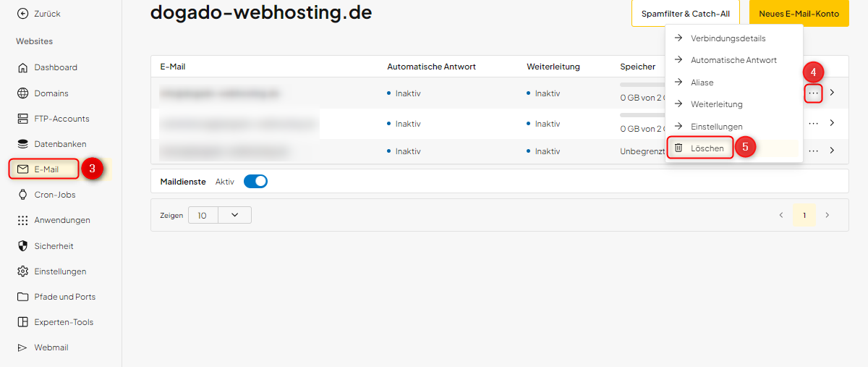Toggle the Maildienste Aktiv switch
868x367 pixels.
click(x=255, y=182)
